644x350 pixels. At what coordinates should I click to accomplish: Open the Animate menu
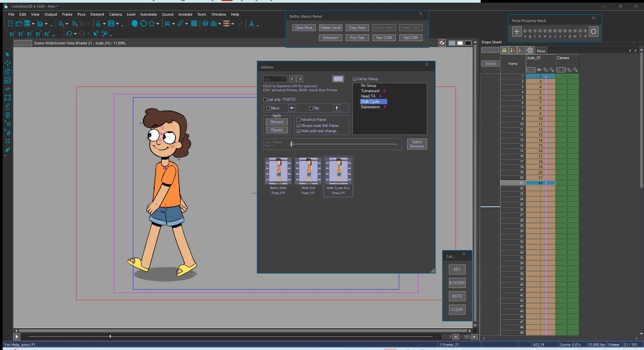[x=185, y=14]
